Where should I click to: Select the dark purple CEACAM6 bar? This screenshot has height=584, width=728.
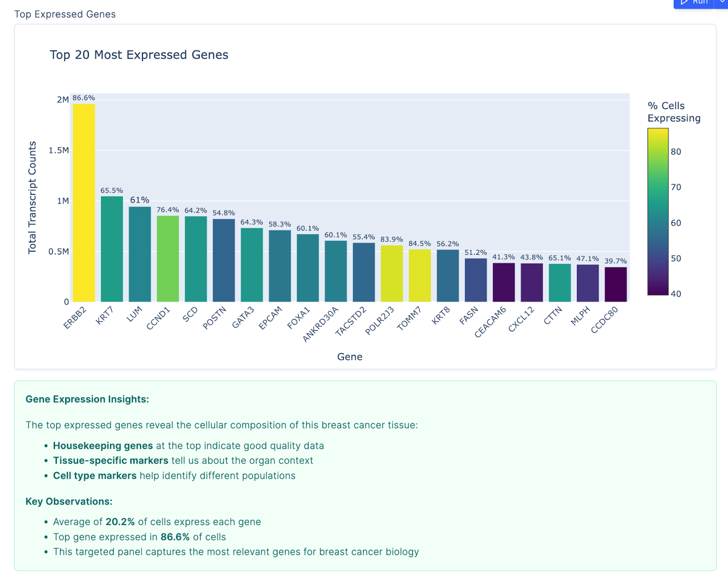point(504,282)
